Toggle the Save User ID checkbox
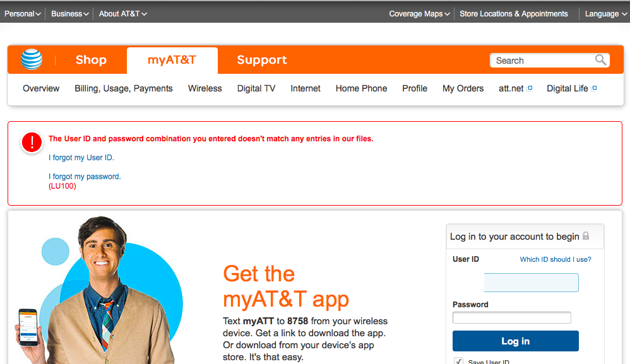 (458, 361)
